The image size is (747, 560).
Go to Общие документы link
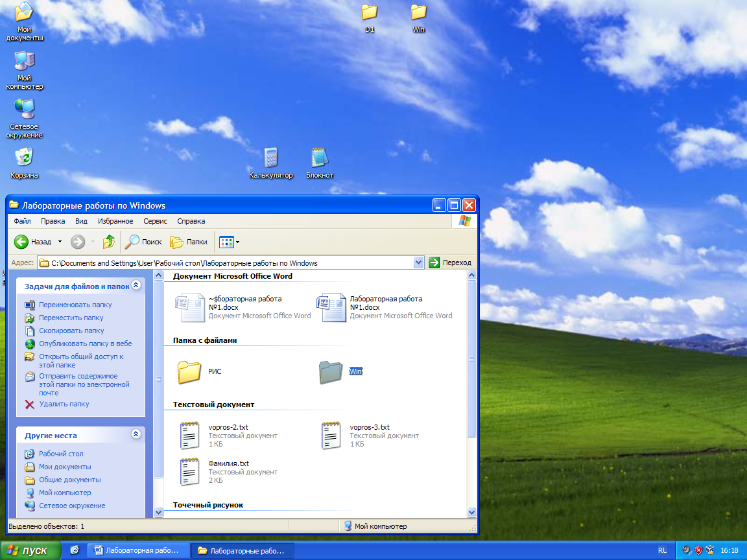(70, 480)
